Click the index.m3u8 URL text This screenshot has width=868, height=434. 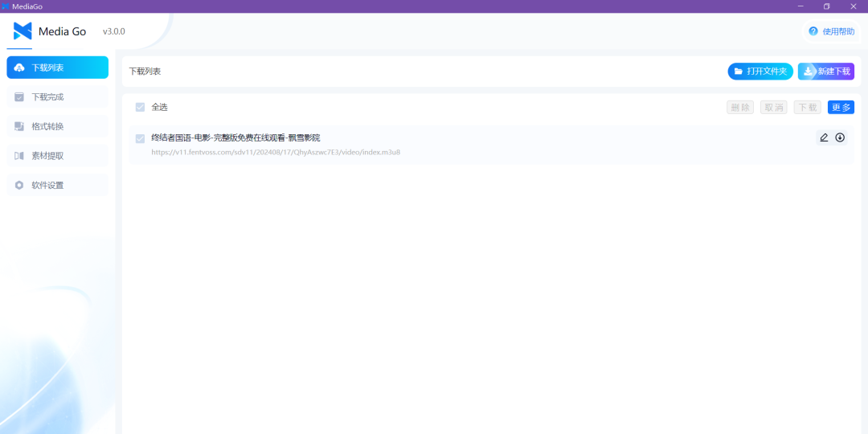(x=276, y=152)
